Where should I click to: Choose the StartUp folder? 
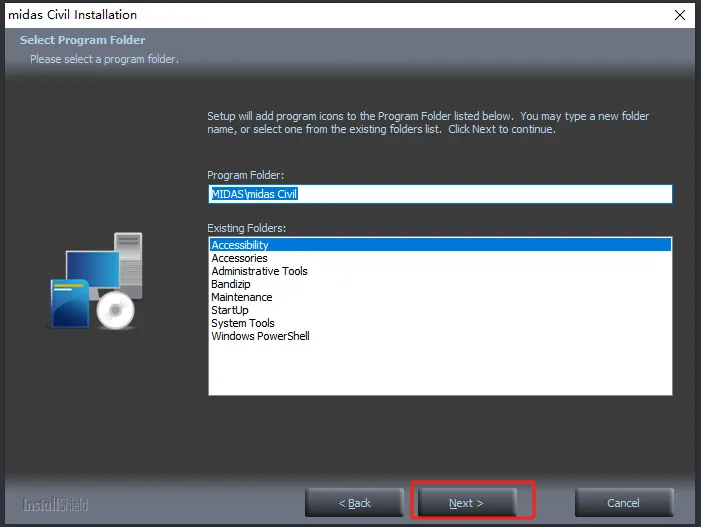440,310
